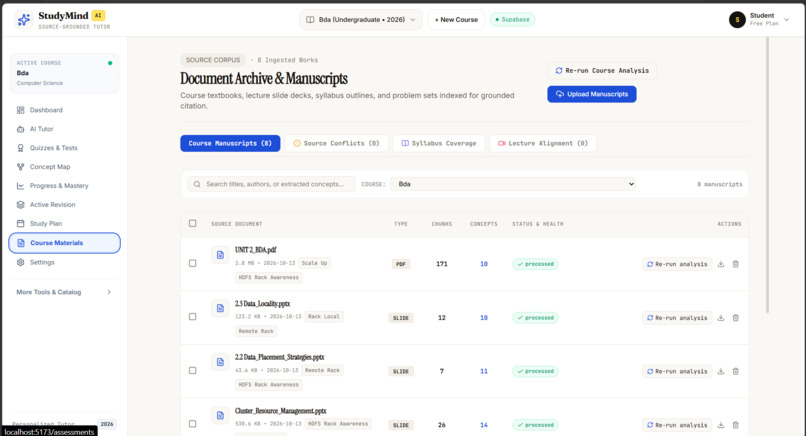
Task: Click the page vertical scrollbar
Action: coord(767,175)
